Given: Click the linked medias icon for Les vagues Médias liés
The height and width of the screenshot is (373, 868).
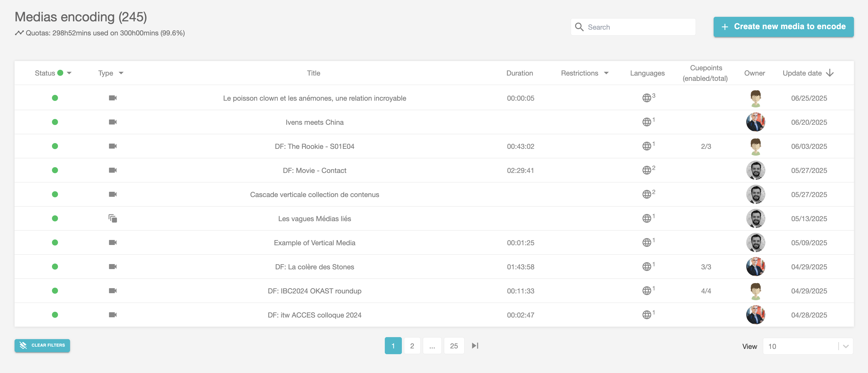Looking at the screenshot, I should (x=112, y=218).
